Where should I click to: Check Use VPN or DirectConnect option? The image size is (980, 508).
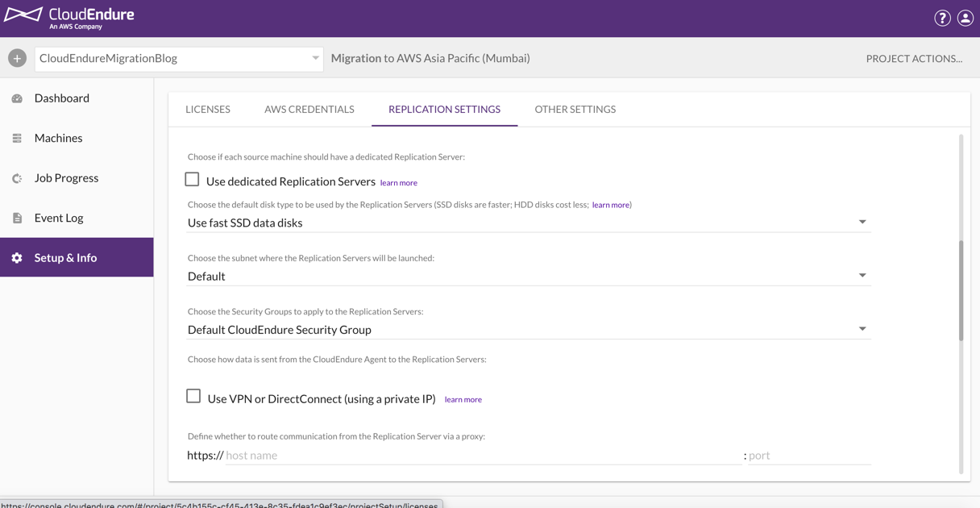(193, 396)
